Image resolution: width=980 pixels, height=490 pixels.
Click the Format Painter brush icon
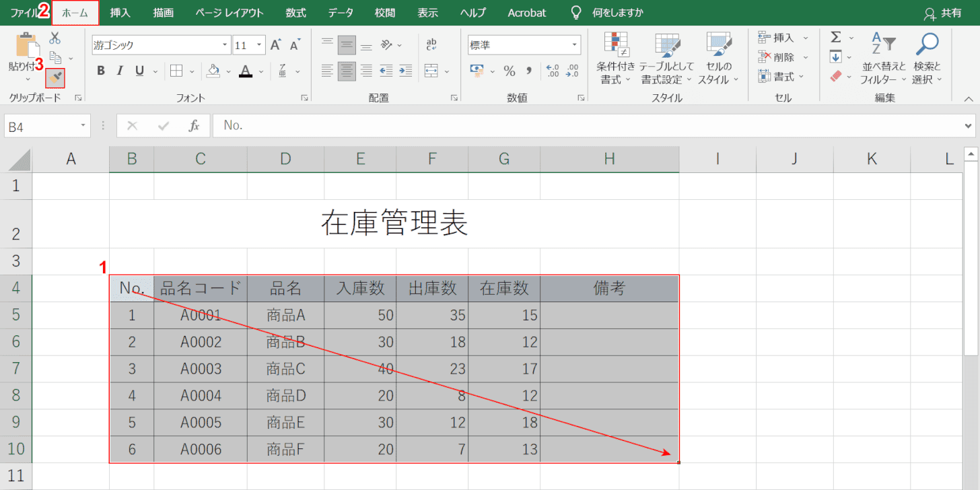pos(56,78)
